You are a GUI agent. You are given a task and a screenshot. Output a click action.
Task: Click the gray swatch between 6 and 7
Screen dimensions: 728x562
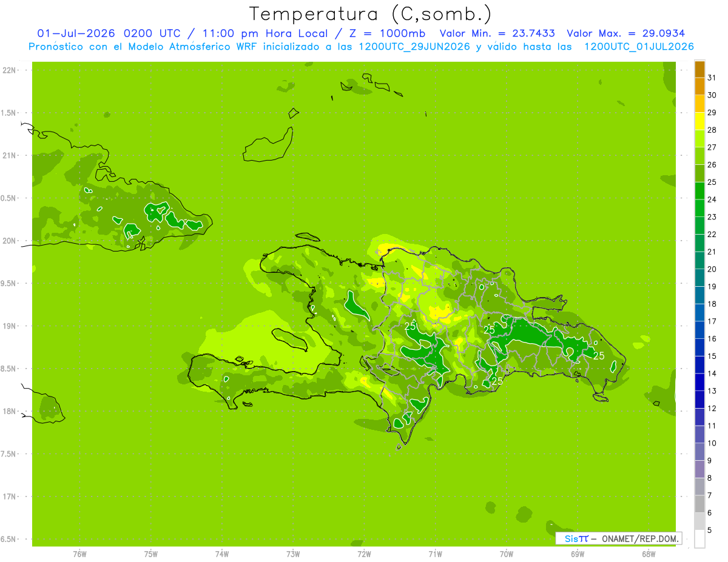(x=699, y=504)
